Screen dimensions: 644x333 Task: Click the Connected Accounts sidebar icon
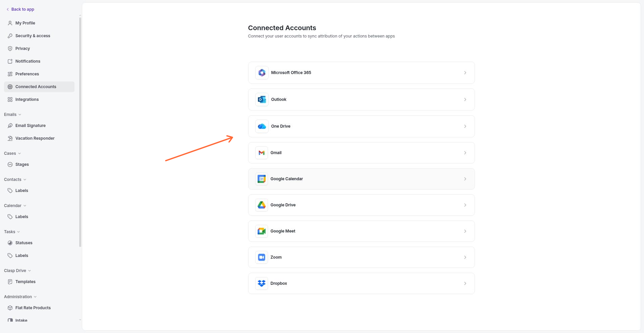pyautogui.click(x=10, y=87)
